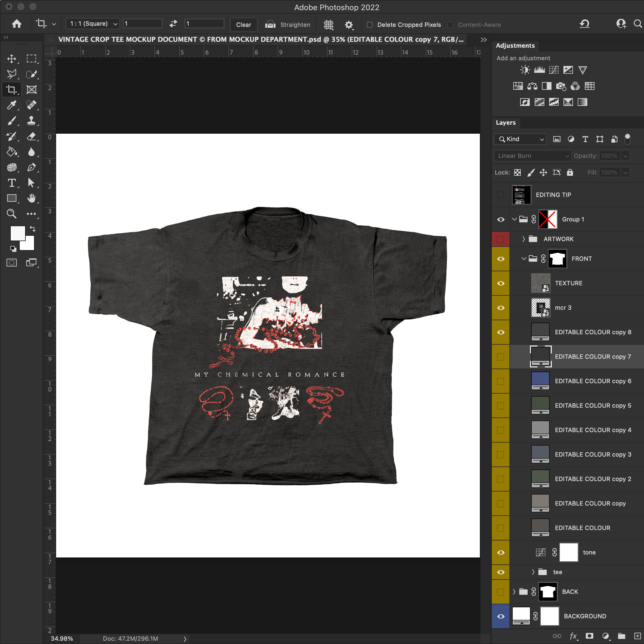Select the Eyedropper tool
This screenshot has height=644, width=644.
click(12, 105)
